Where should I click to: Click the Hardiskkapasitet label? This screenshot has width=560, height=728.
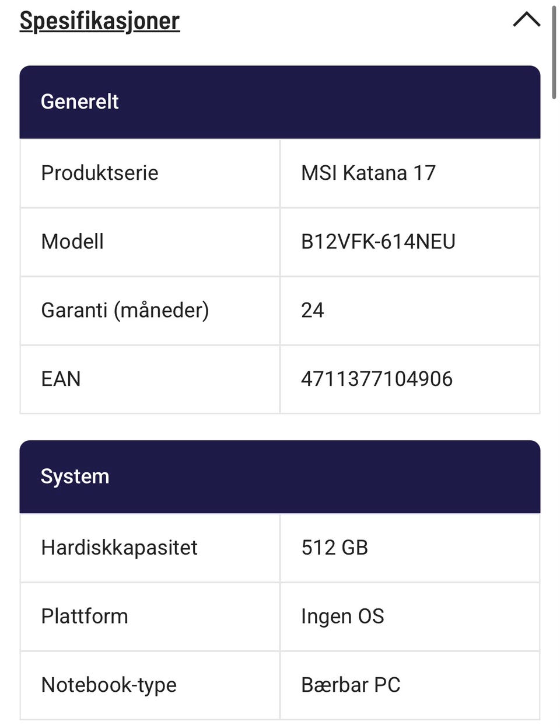[x=120, y=548]
